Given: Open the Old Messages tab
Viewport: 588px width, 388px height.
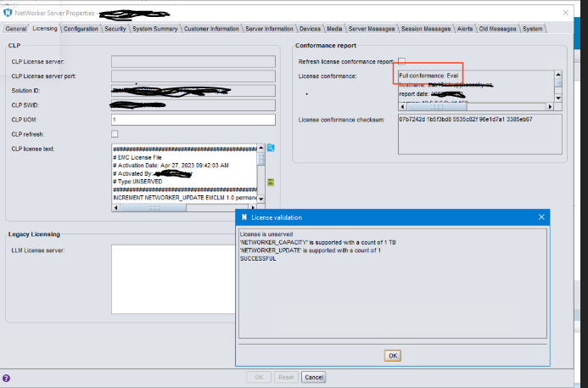Looking at the screenshot, I should tap(497, 29).
